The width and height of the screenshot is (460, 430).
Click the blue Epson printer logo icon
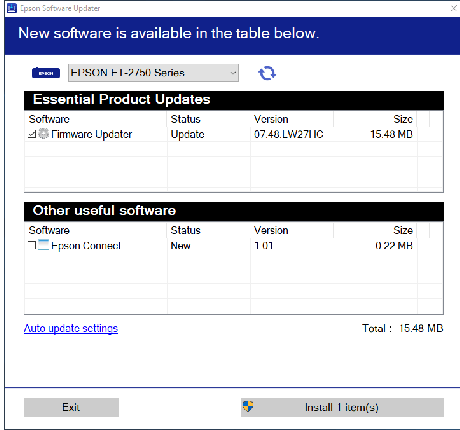tap(46, 73)
